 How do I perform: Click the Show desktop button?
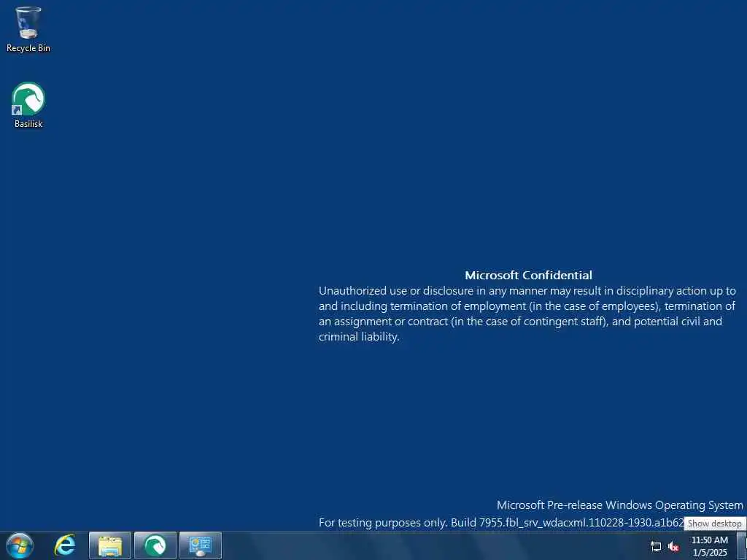(x=742, y=546)
